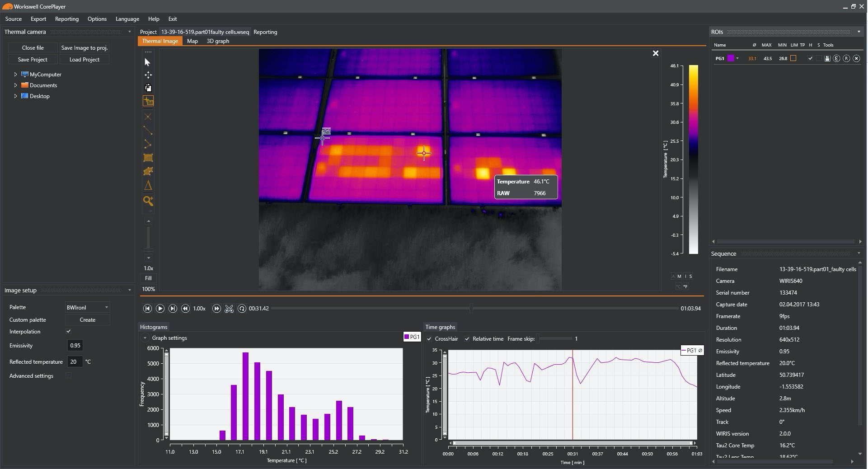Select the point ROI cross tool

148,117
